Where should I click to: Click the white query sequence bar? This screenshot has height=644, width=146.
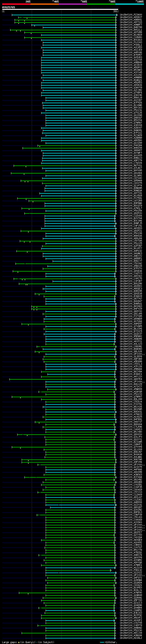point(60,10)
